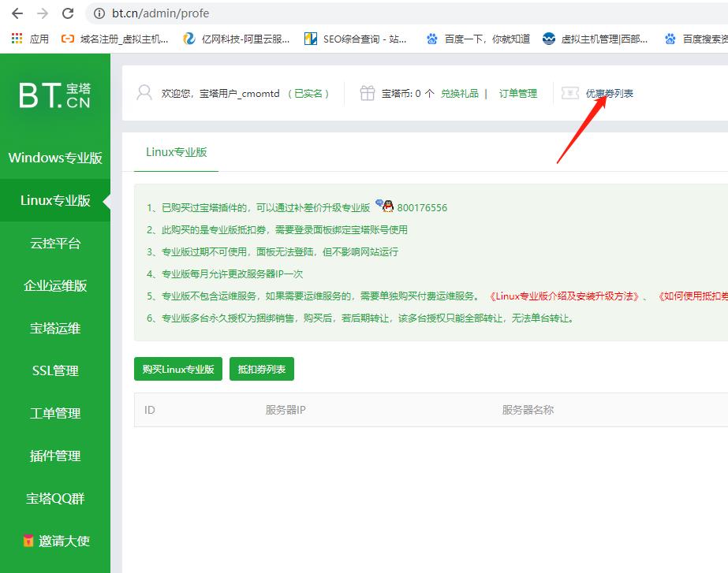Image resolution: width=728 pixels, height=573 pixels.
Task: Open 《Linux专业版介绍及安装升级方法》 link
Action: click(564, 296)
